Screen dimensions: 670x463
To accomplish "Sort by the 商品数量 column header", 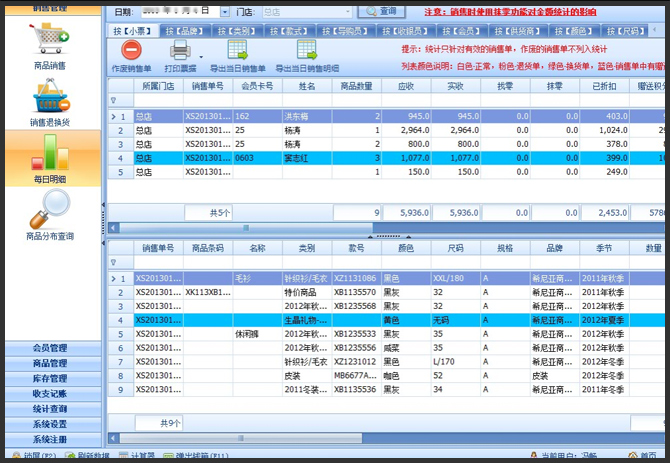I will (x=356, y=86).
